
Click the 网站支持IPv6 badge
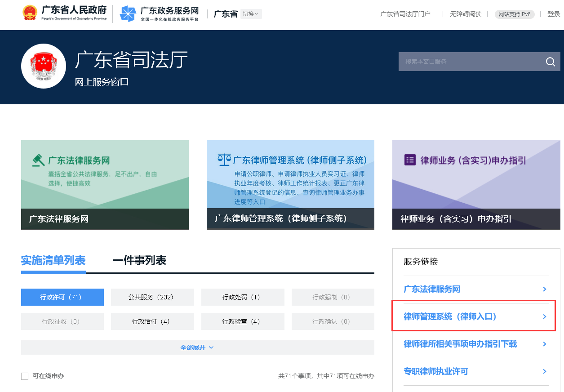[514, 14]
